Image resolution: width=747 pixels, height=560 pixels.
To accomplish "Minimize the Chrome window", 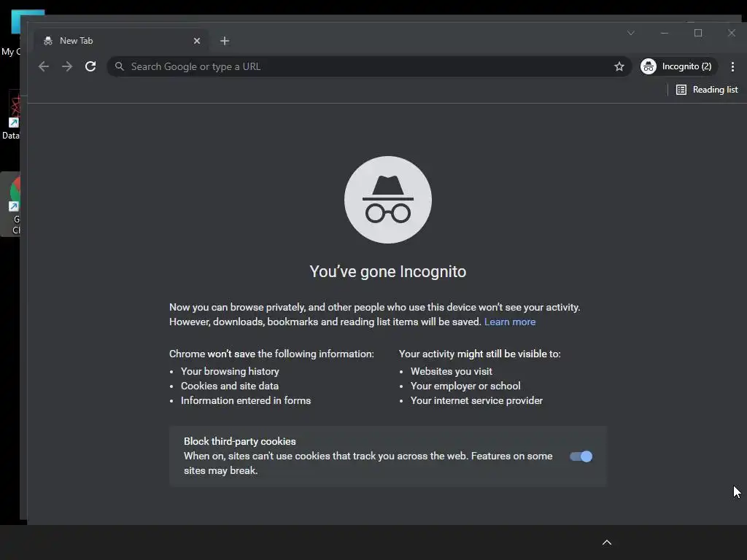I will coord(665,33).
